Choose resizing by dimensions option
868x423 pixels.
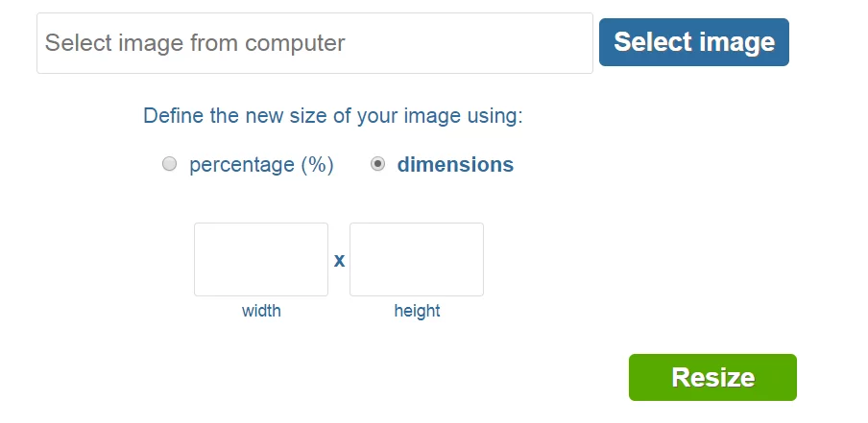point(377,164)
